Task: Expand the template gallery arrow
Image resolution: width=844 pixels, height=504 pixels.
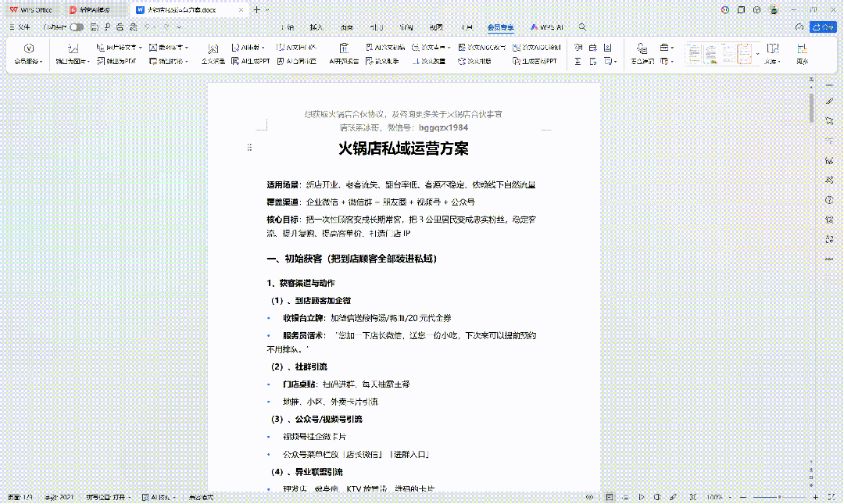Action: (x=757, y=54)
